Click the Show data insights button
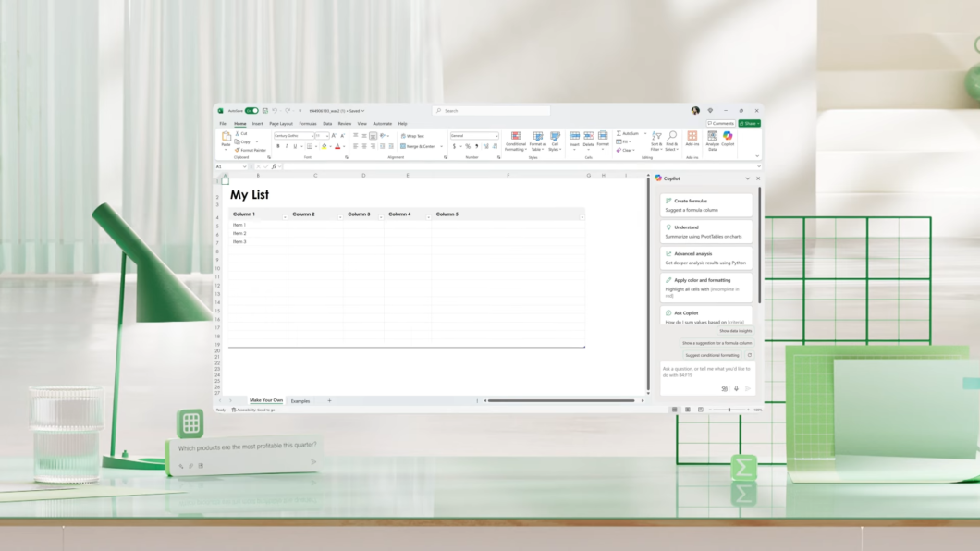The width and height of the screenshot is (980, 551). 736,331
